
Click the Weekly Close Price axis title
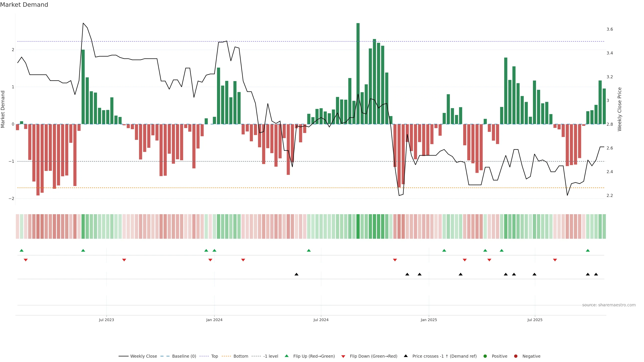coord(620,109)
